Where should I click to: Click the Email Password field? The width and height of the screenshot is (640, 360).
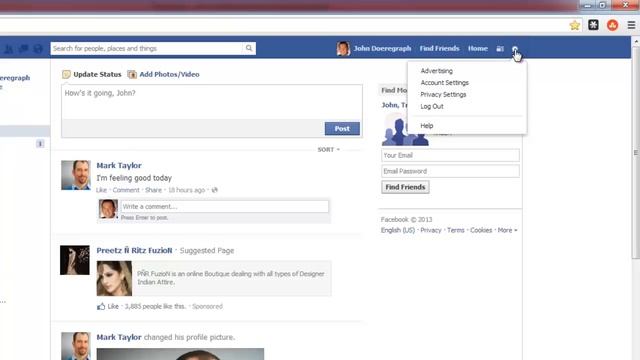coord(450,171)
